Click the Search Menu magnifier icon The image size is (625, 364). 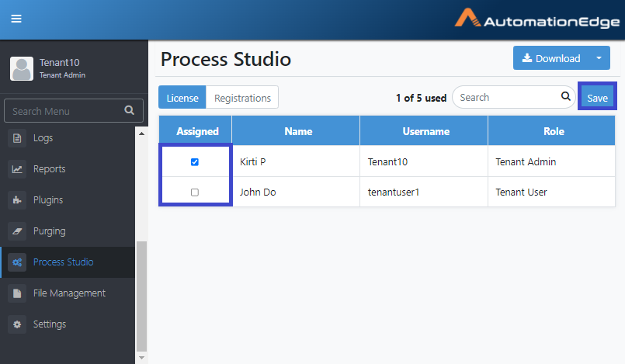(129, 110)
